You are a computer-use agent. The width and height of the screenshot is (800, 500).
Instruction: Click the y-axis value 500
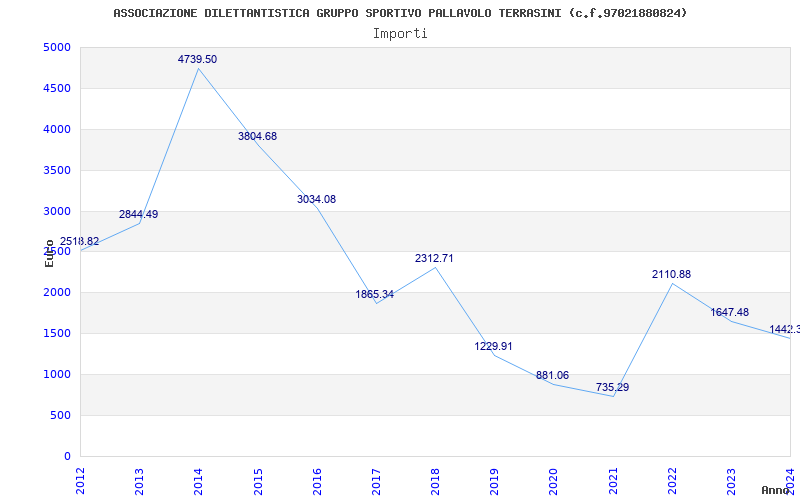coord(61,415)
